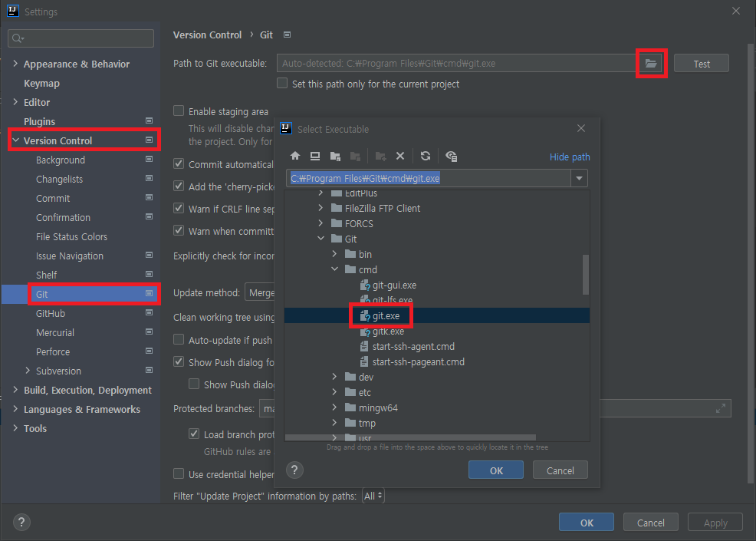Click settings search magnifier icon
756x541 pixels.
[x=18, y=38]
